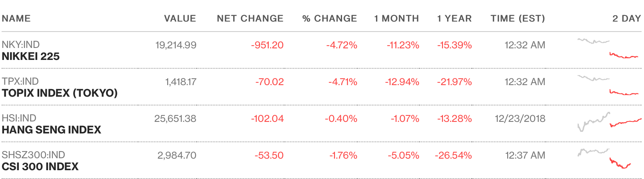The image size is (644, 179).
Task: Click the NKY:IND ticker symbol
Action: point(21,45)
